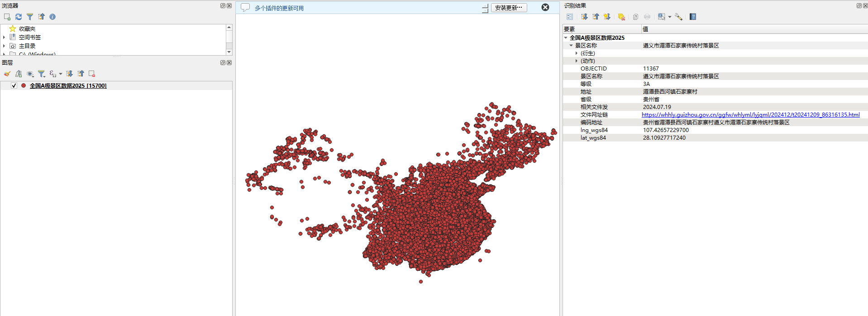
Task: Select the lng_wgs84 107.42657229700 value
Action: coord(666,130)
